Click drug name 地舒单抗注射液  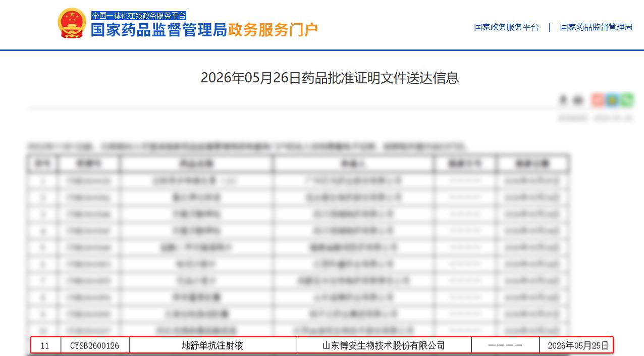tap(212, 345)
